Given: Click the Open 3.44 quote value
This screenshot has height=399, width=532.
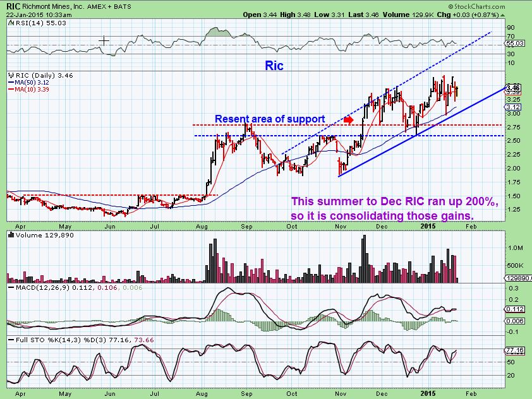Looking at the screenshot, I should pyautogui.click(x=260, y=15).
